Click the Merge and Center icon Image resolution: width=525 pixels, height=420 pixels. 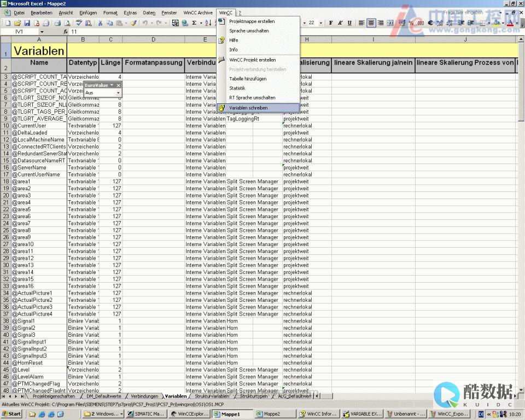click(x=390, y=23)
